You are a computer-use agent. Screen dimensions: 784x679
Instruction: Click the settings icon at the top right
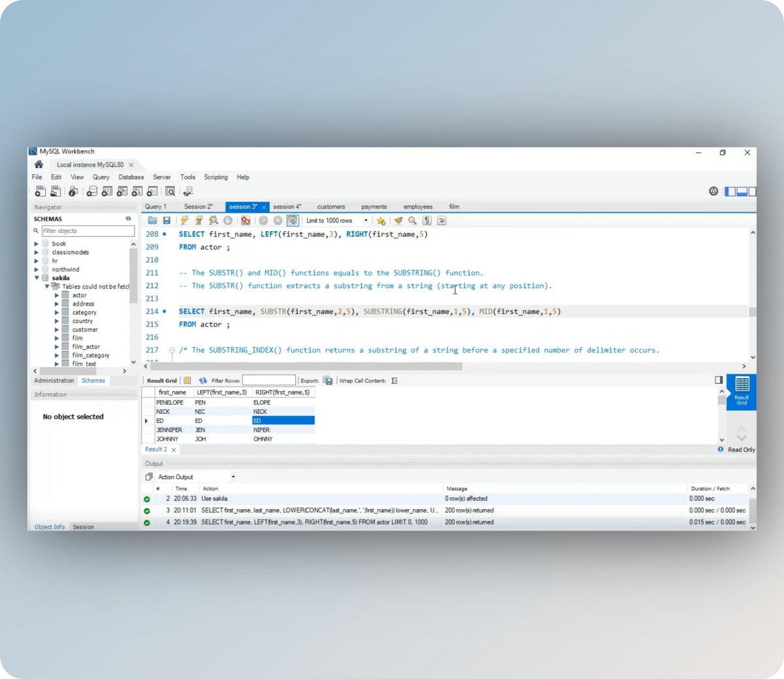[713, 191]
